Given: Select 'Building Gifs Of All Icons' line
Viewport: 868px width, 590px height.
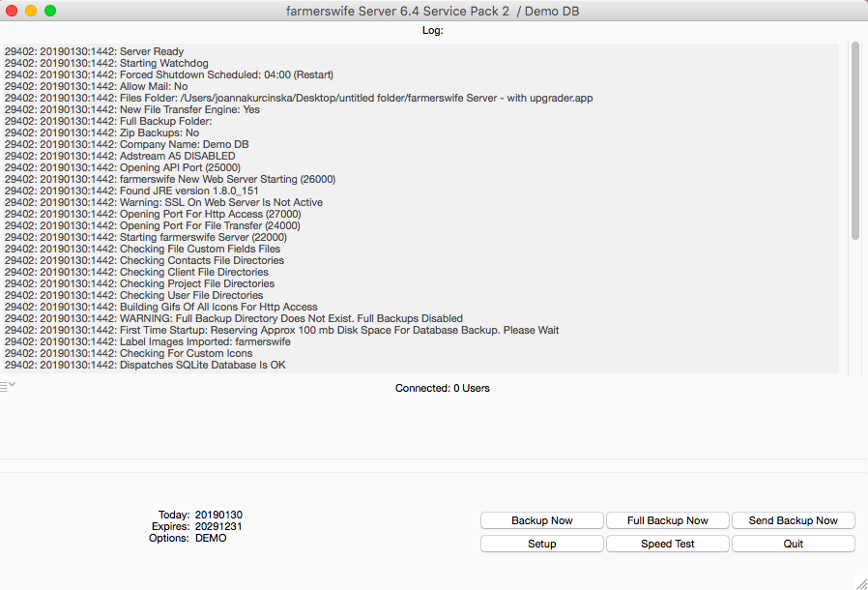Looking at the screenshot, I should click(x=160, y=308).
